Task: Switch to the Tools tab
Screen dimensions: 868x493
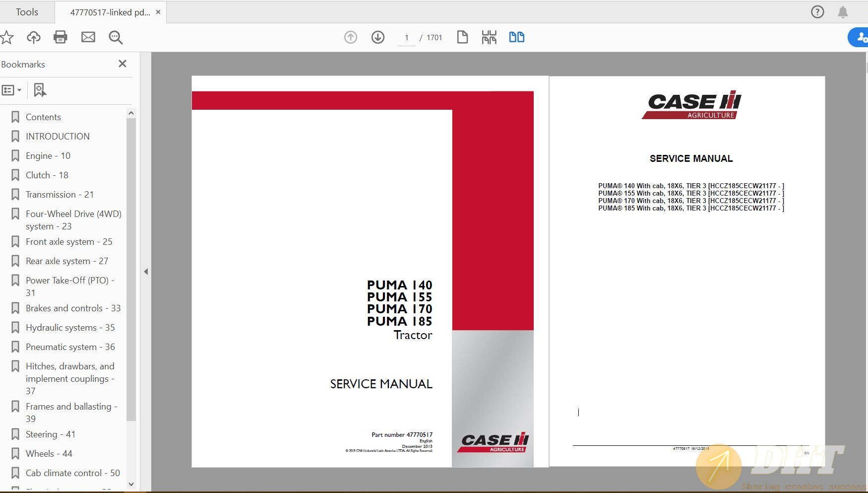Action: coord(27,12)
